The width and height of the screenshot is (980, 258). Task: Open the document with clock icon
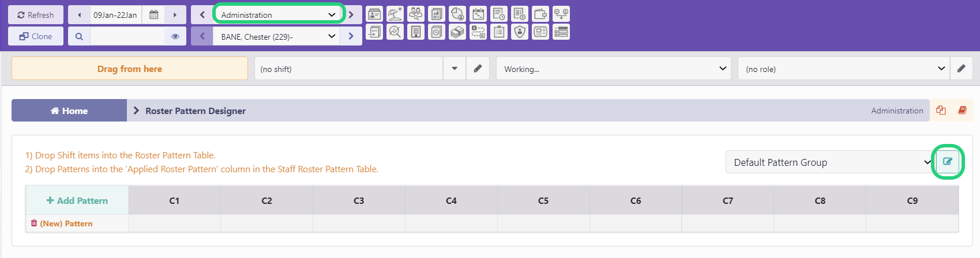tap(499, 14)
